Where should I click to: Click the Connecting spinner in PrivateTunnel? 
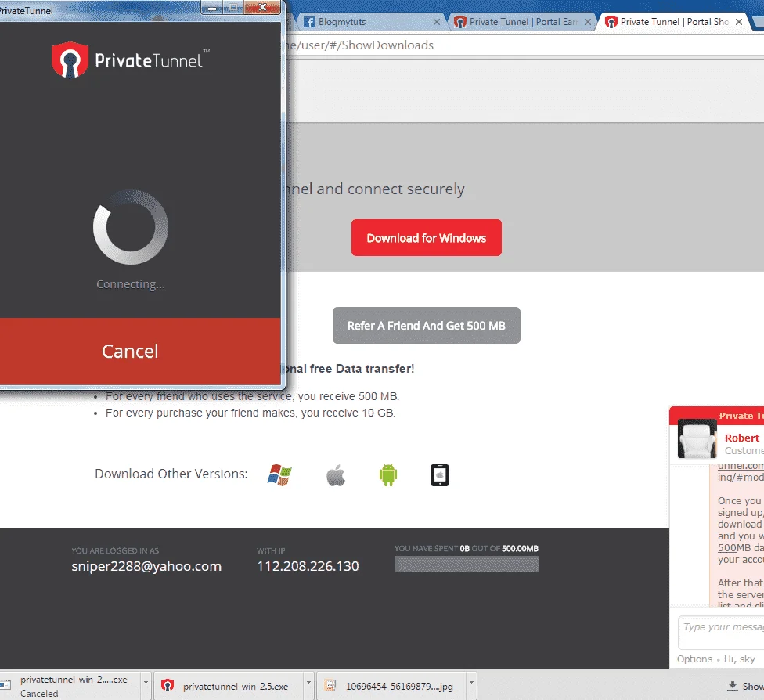click(x=131, y=227)
